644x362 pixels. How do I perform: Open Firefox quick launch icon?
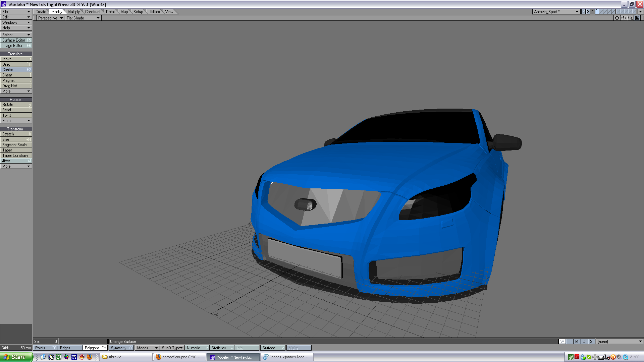tap(90, 357)
